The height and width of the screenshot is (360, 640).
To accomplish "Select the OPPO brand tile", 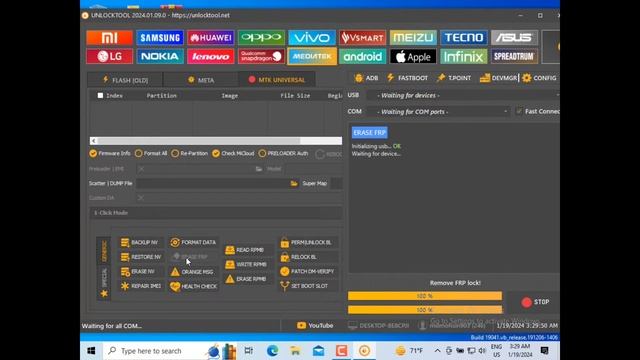I will [x=261, y=38].
